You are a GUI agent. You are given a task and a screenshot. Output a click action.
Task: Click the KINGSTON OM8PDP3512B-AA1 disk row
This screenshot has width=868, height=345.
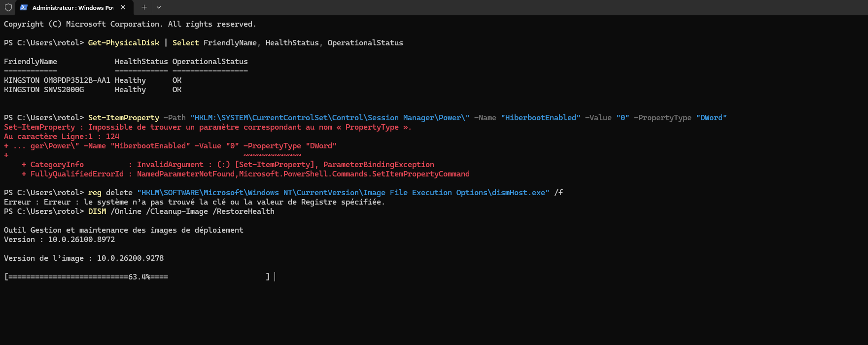click(x=93, y=80)
